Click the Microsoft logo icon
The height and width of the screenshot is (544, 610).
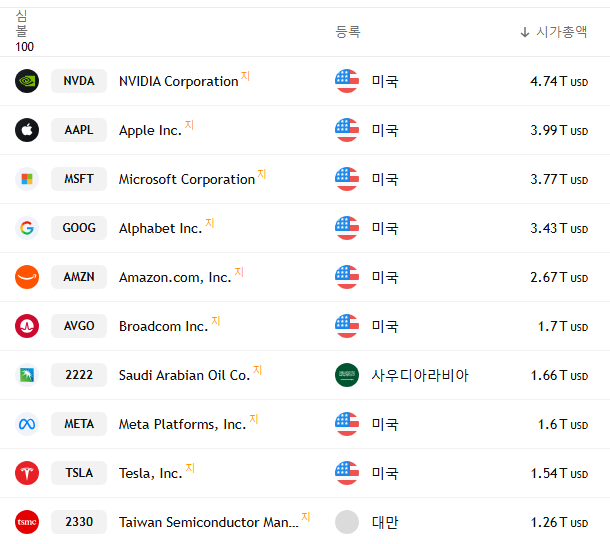pos(27,179)
